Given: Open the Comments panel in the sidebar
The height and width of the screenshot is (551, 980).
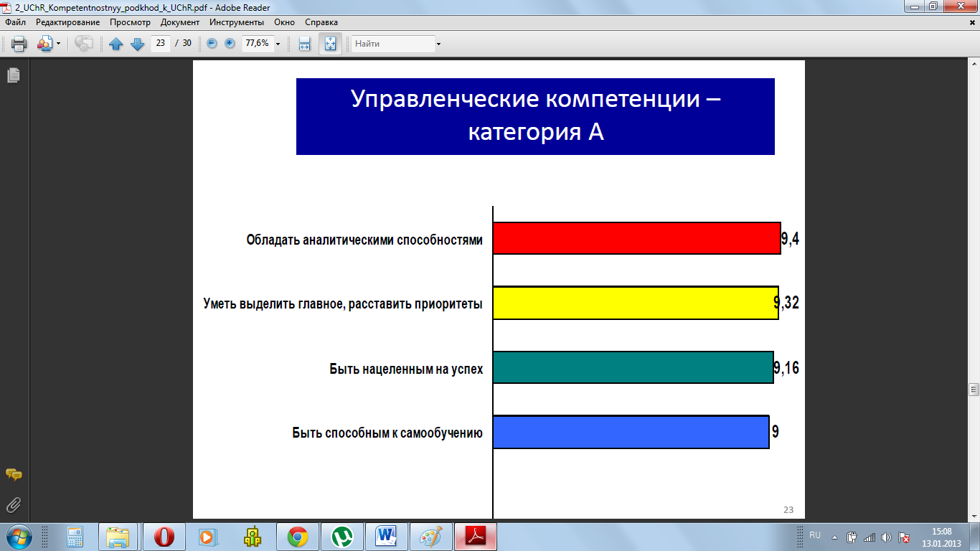Looking at the screenshot, I should point(13,474).
